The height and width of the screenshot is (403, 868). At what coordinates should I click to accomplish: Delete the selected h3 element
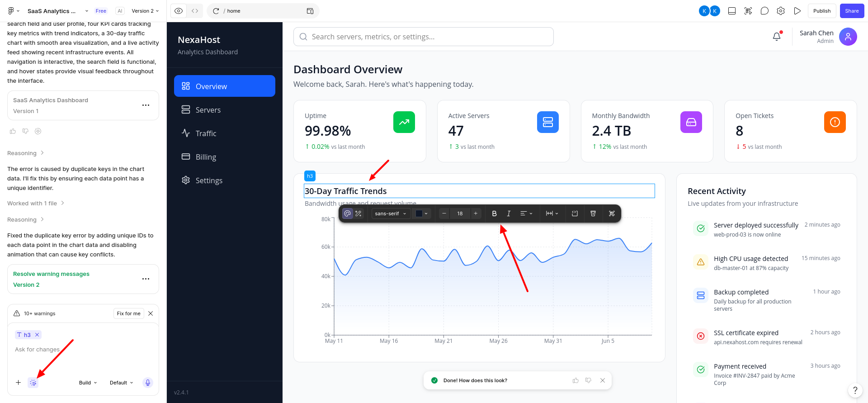pyautogui.click(x=593, y=213)
